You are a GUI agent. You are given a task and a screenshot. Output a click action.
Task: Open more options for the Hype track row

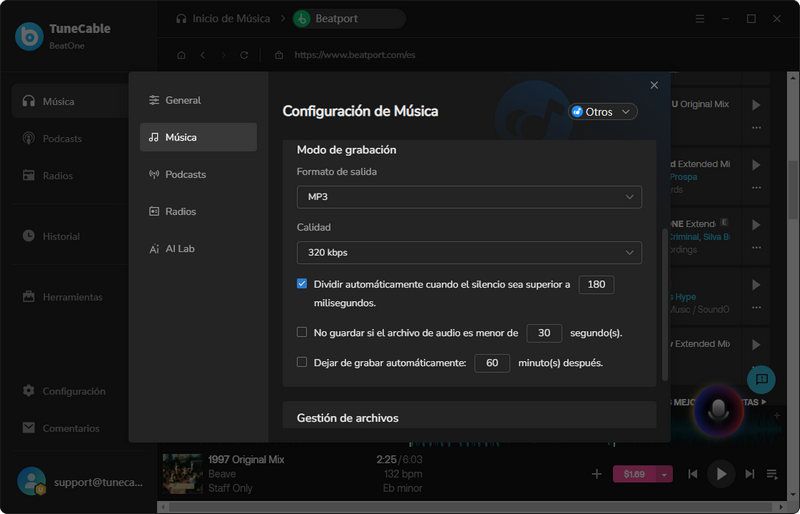tap(756, 307)
